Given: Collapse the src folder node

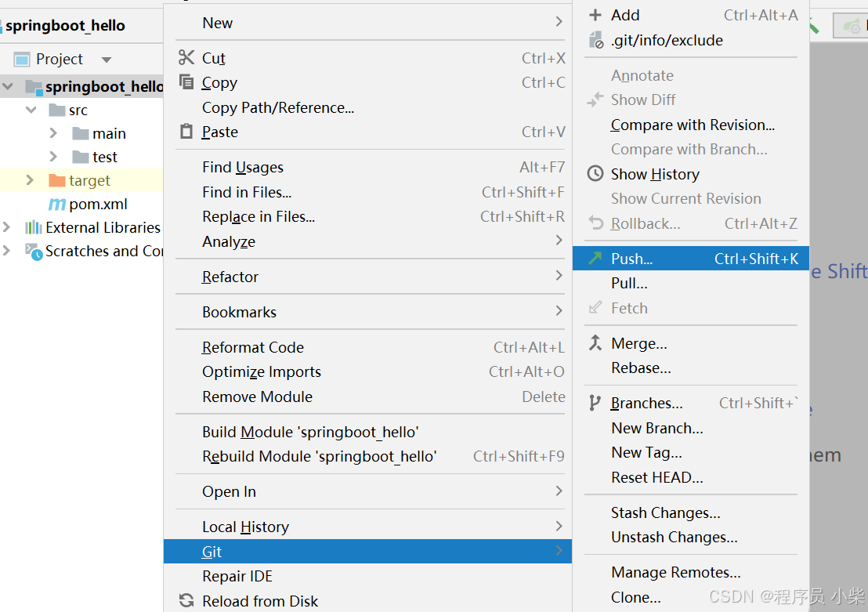Looking at the screenshot, I should (31, 110).
